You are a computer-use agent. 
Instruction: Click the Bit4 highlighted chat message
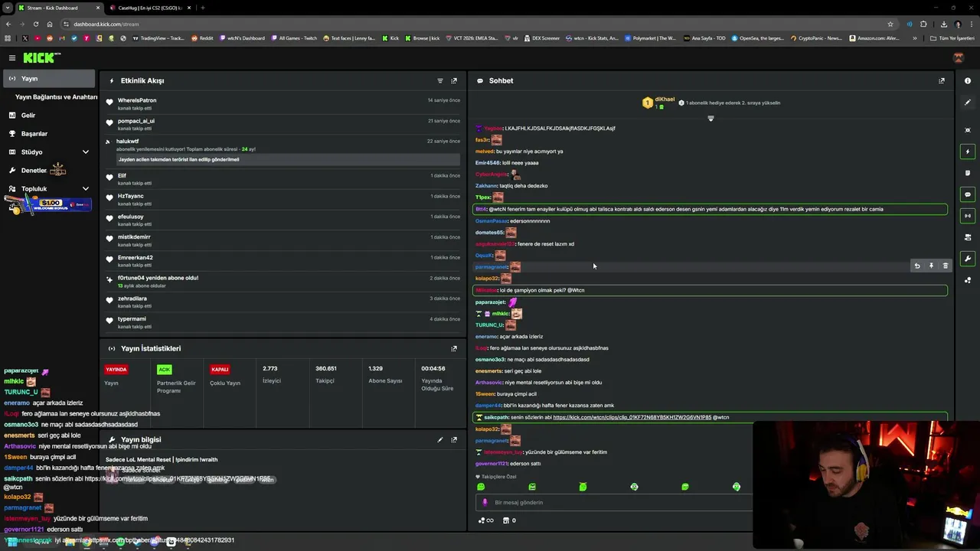[x=710, y=209]
